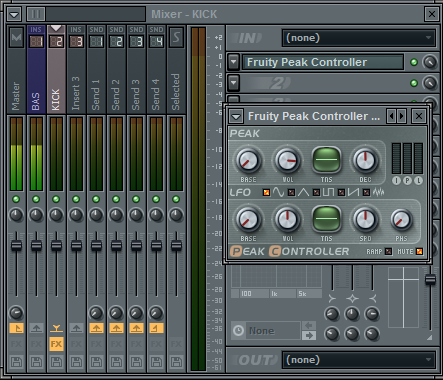Click the KICK track volume fader
443x380 pixels.
56,246
